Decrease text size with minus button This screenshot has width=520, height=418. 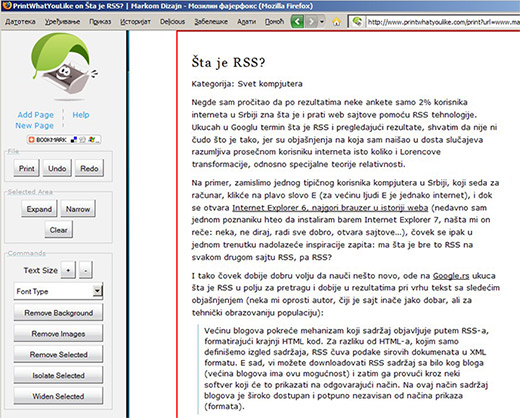tap(86, 270)
